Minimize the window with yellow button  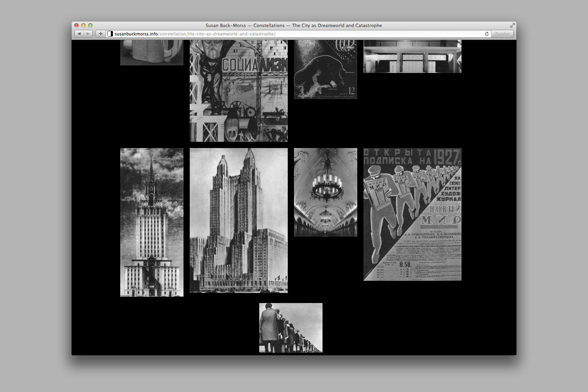(x=83, y=25)
